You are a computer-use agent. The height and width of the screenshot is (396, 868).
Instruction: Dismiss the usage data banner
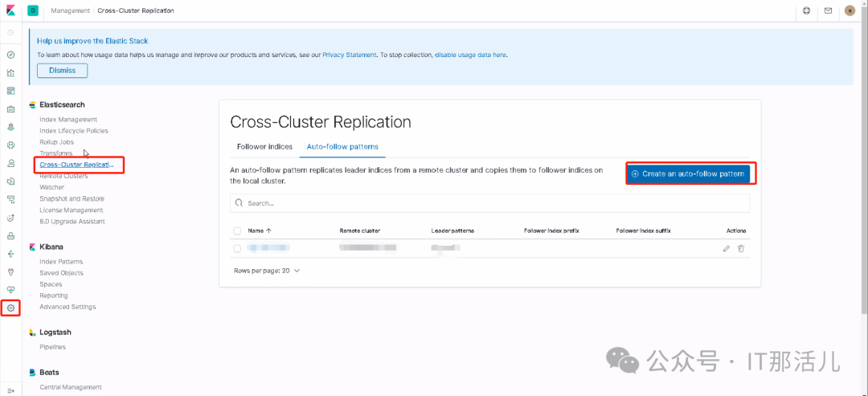point(62,71)
